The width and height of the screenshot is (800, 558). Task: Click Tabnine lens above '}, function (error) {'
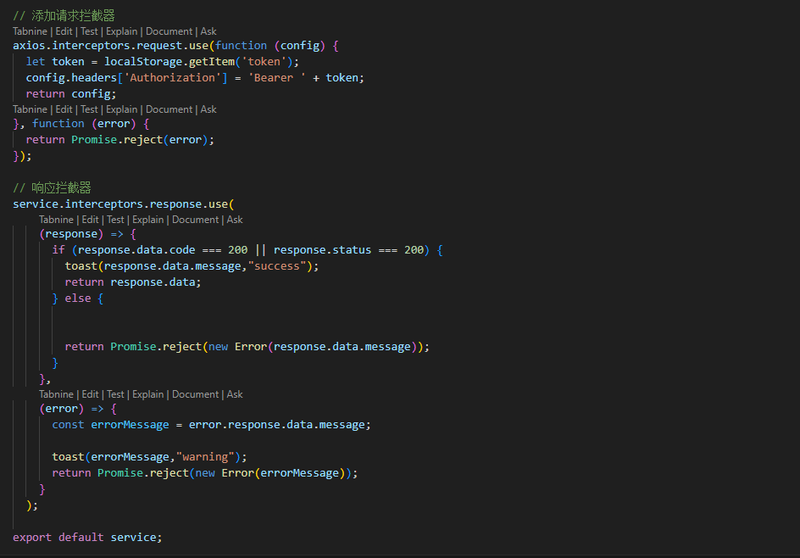[x=30, y=110]
